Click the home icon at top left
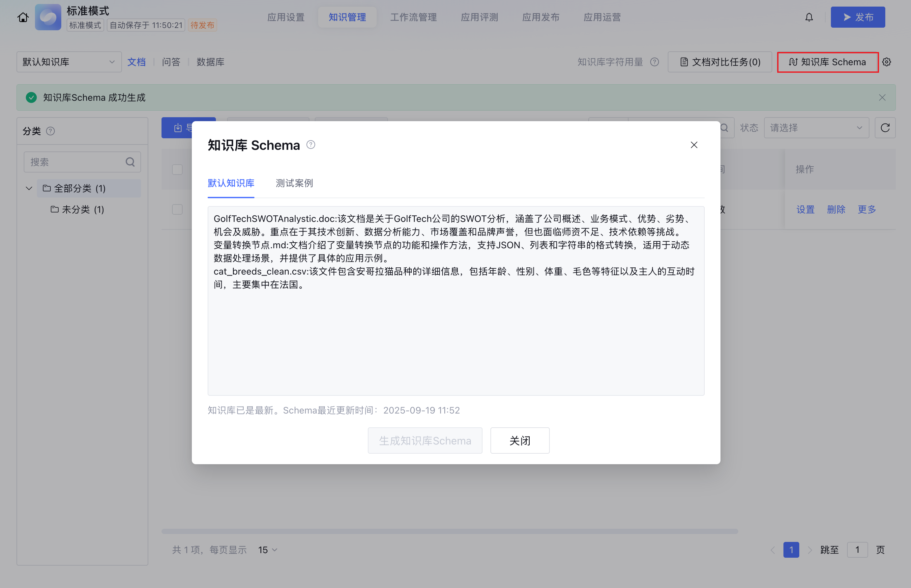The height and width of the screenshot is (588, 911). point(23,17)
